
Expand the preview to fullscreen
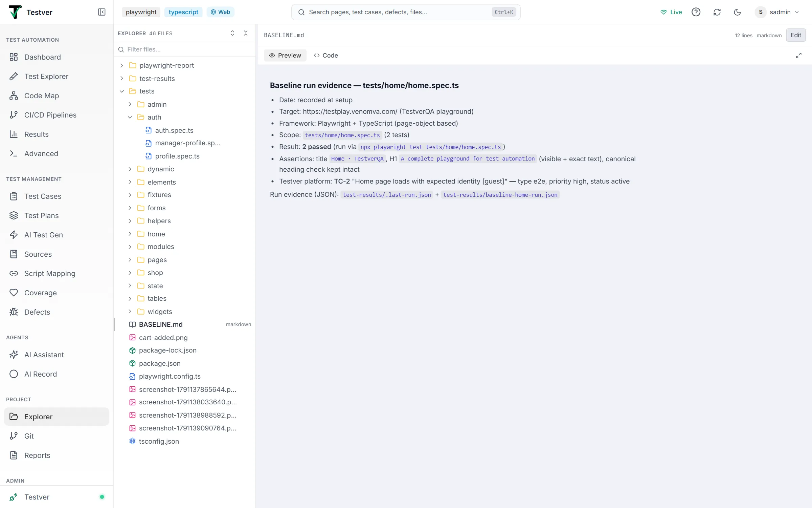pos(799,55)
